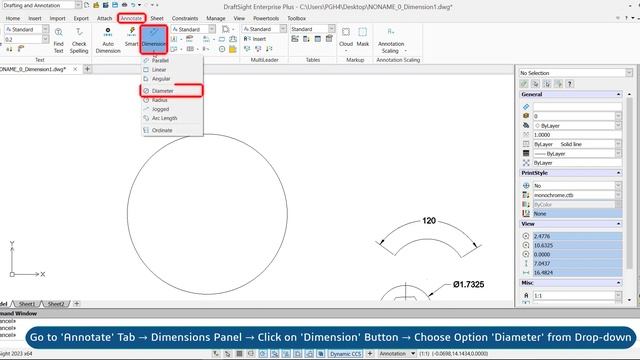640x360 pixels.
Task: Switch to the Manage ribbon tab
Action: [216, 18]
